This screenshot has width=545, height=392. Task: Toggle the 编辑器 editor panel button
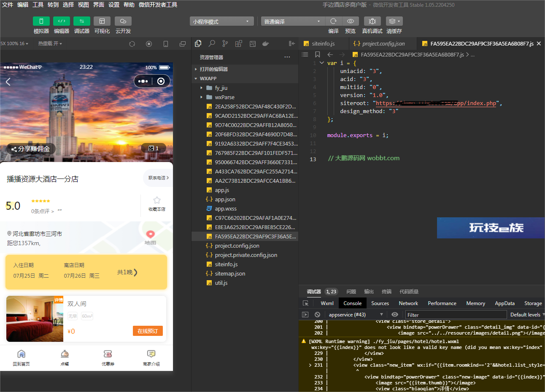pos(62,21)
